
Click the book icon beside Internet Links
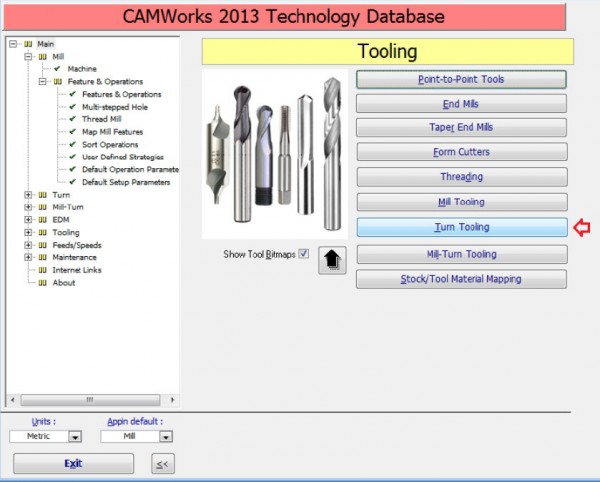(42, 270)
